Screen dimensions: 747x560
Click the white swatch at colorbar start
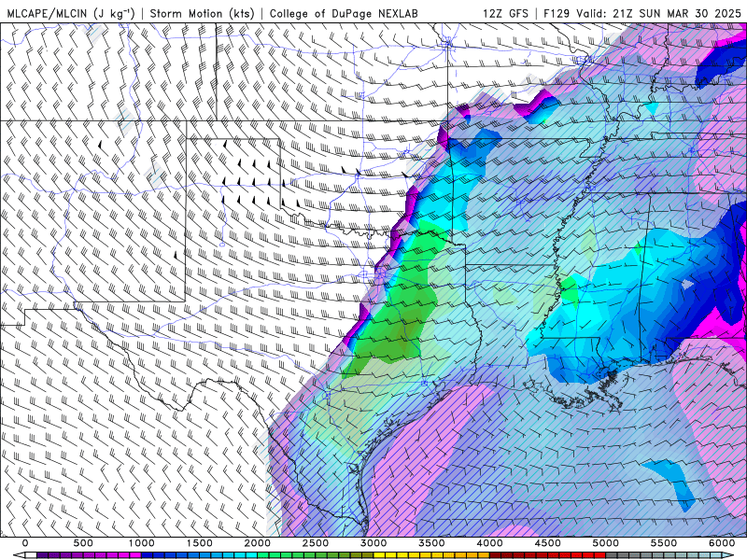click(x=31, y=555)
